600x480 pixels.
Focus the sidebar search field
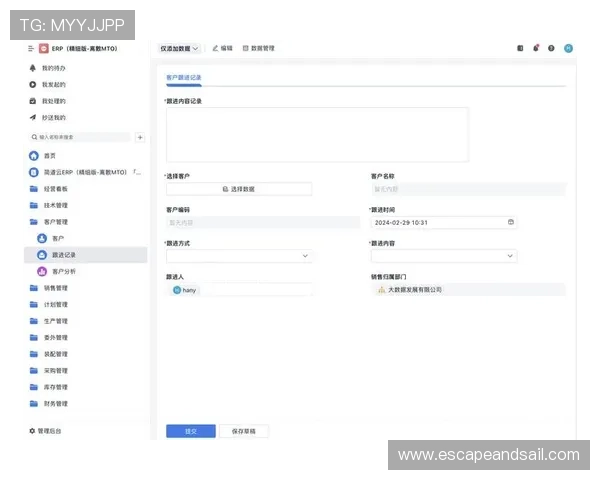(80, 137)
